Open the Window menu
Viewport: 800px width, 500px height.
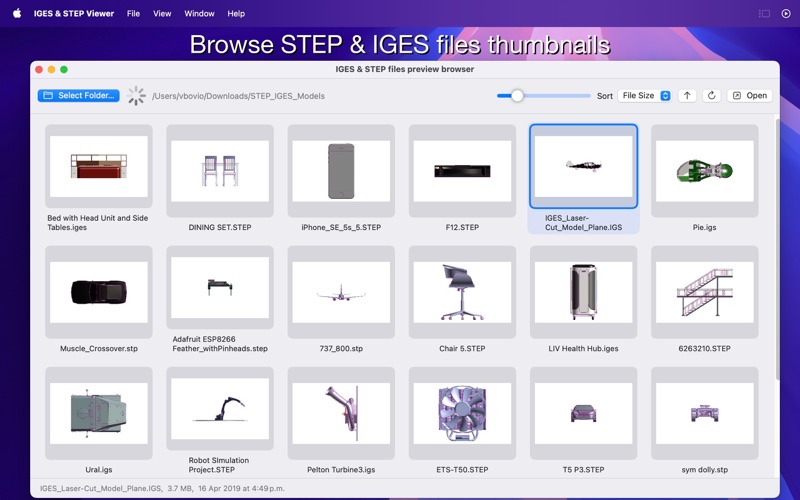(199, 14)
